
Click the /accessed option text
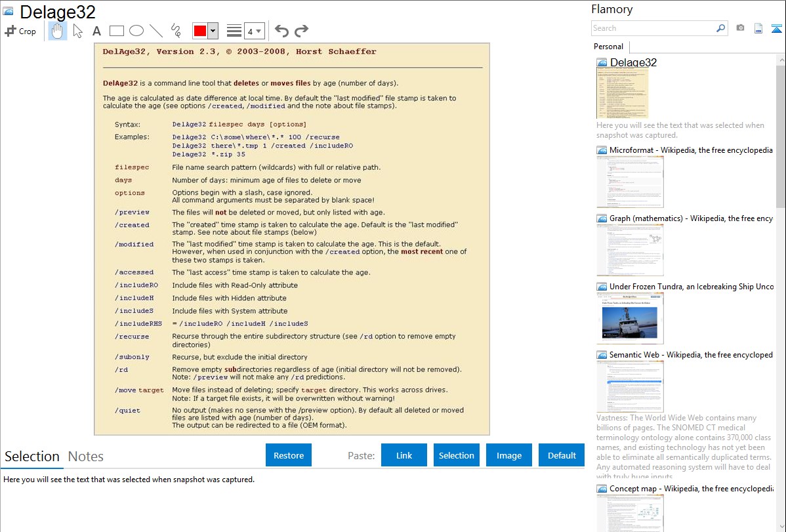[x=134, y=272]
